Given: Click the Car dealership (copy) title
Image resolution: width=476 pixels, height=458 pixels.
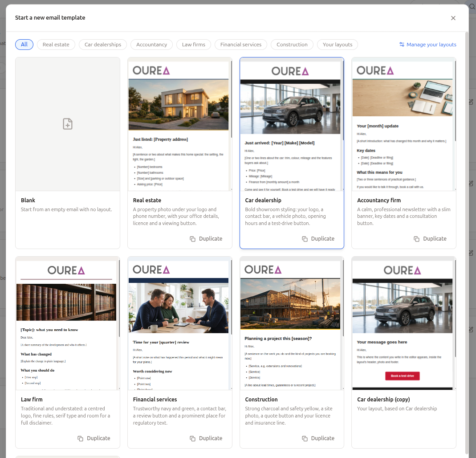Looking at the screenshot, I should 383,399.
